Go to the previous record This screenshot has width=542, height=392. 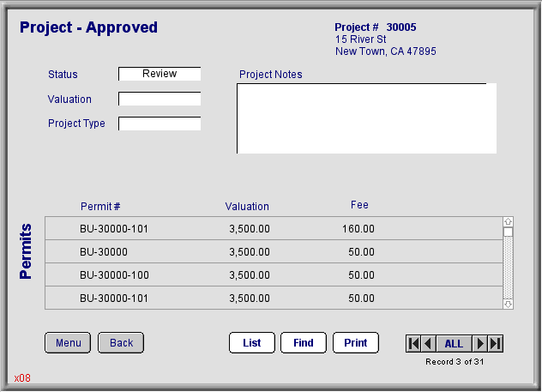429,344
